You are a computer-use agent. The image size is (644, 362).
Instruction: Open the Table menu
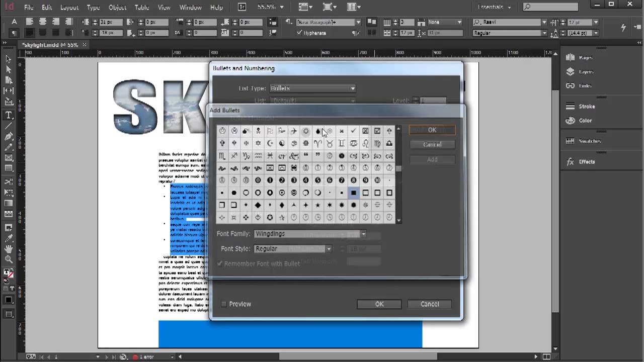142,8
